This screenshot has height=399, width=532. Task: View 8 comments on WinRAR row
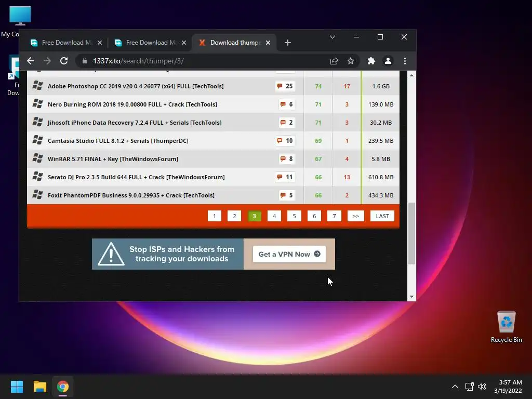point(287,159)
